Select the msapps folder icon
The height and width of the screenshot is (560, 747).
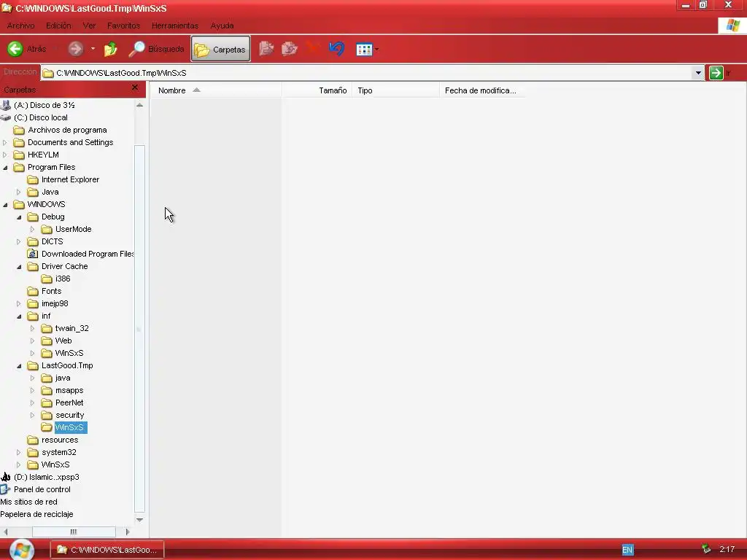click(x=46, y=390)
